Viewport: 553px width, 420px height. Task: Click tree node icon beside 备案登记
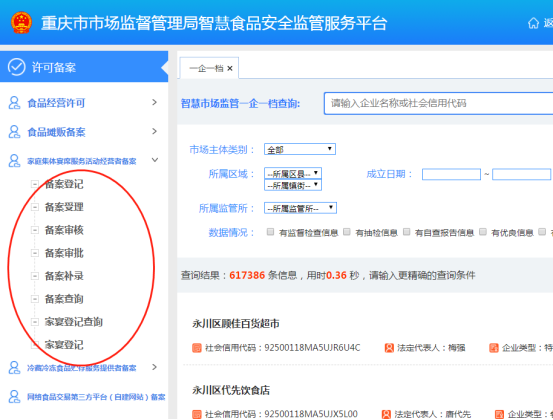[x=35, y=184]
